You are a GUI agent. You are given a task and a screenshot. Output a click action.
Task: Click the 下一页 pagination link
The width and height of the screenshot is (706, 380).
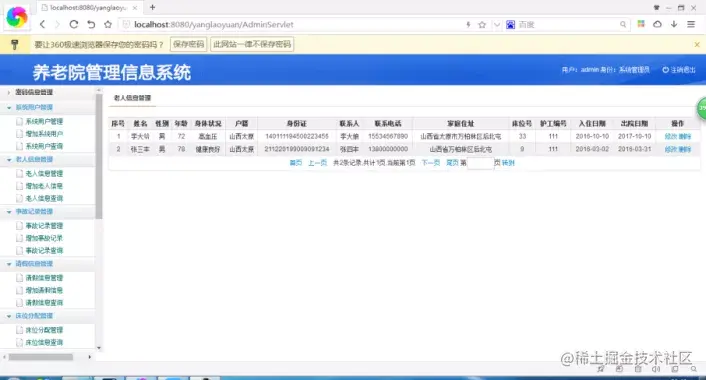[x=430, y=163]
